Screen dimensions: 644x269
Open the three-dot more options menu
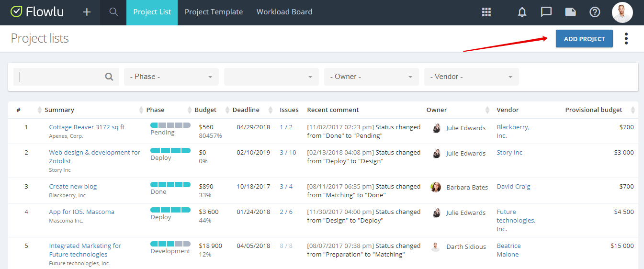click(x=626, y=39)
